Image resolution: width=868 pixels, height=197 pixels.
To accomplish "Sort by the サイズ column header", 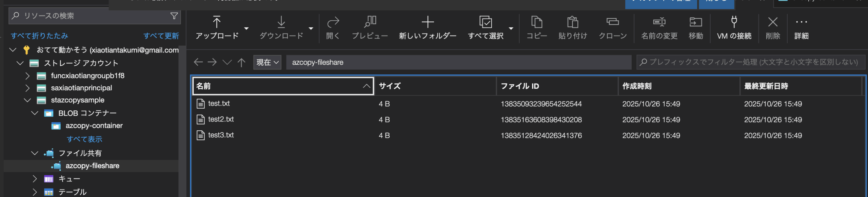I will (390, 86).
